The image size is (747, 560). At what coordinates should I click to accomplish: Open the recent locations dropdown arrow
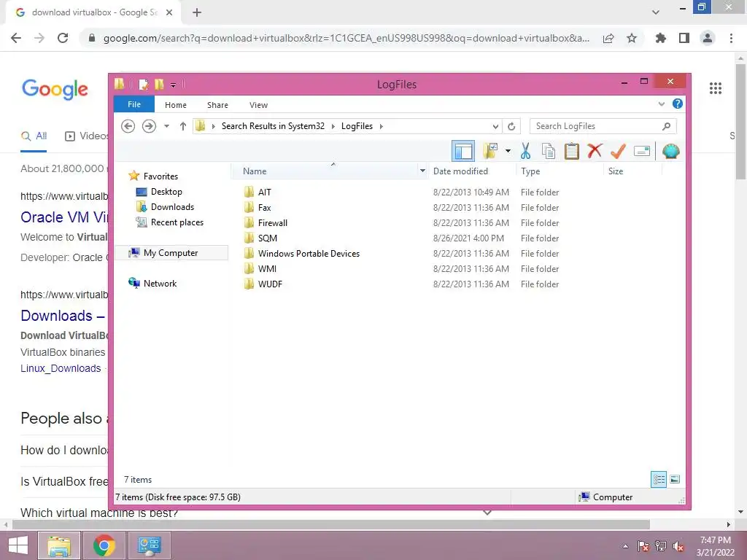click(x=166, y=126)
